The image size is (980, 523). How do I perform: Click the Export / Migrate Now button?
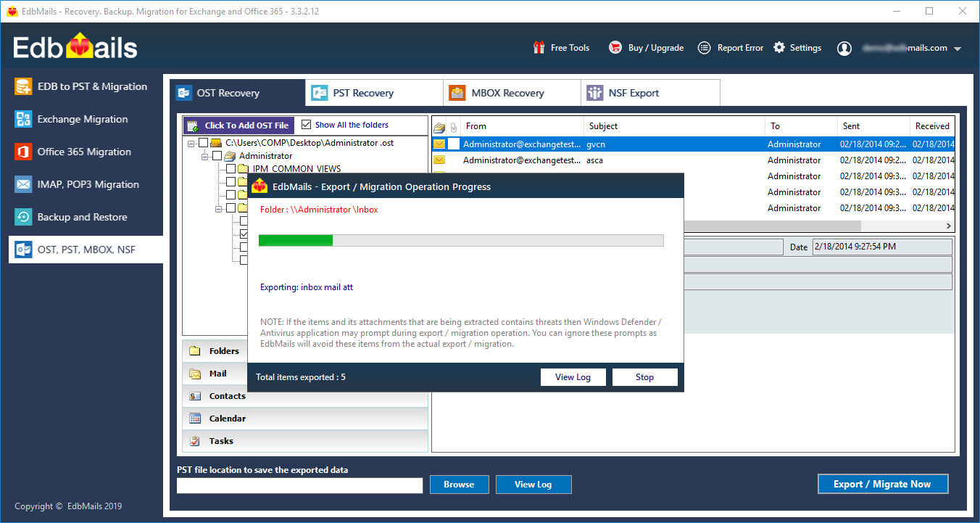click(x=882, y=484)
